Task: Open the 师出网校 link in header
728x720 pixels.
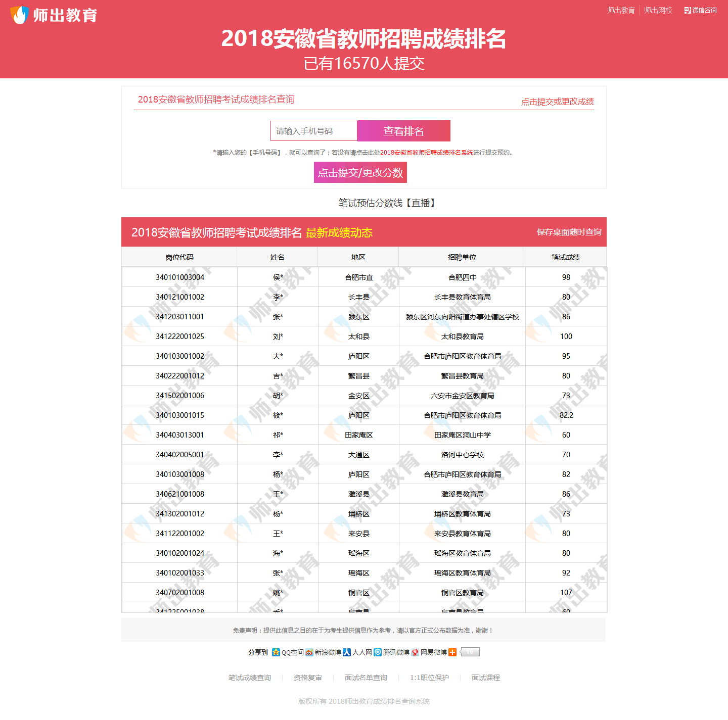Action: (x=658, y=10)
